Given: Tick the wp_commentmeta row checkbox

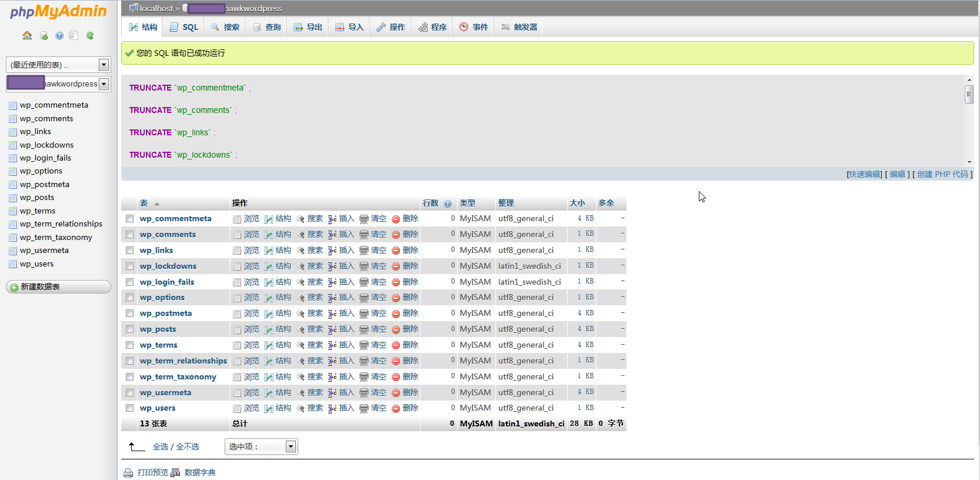Looking at the screenshot, I should tap(129, 219).
